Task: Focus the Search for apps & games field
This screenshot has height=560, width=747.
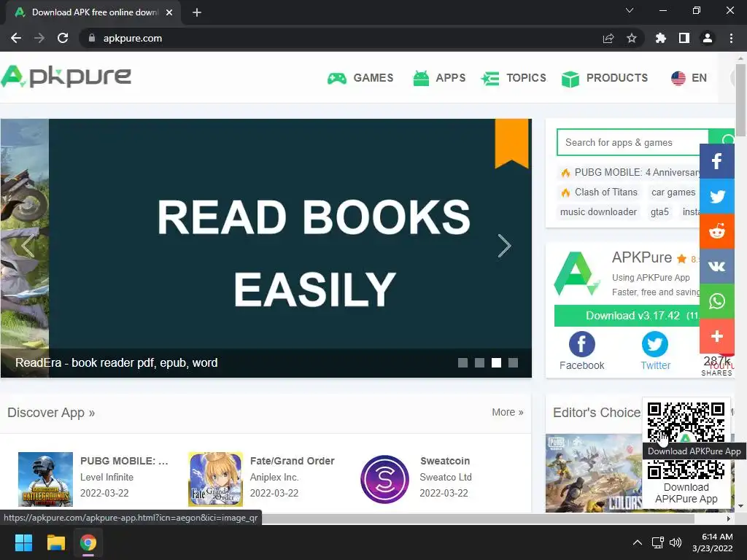Action: [632, 142]
